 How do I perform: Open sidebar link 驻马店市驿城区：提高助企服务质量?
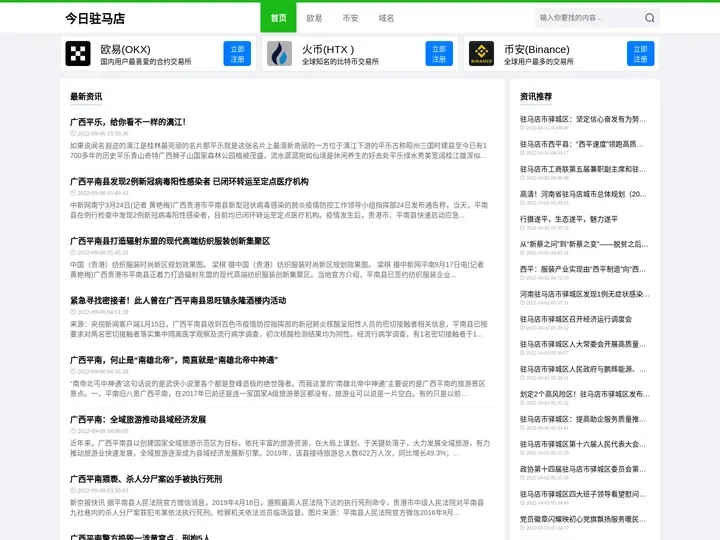pyautogui.click(x=583, y=419)
